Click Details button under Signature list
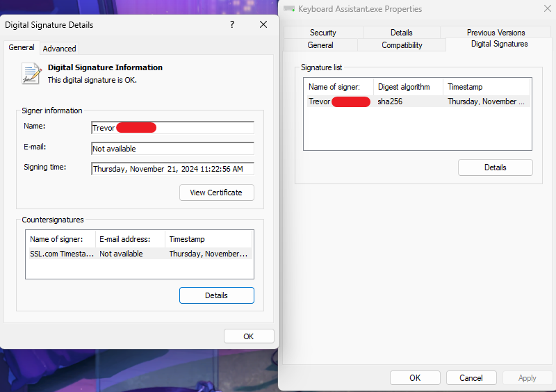The image size is (556, 392). coord(496,168)
